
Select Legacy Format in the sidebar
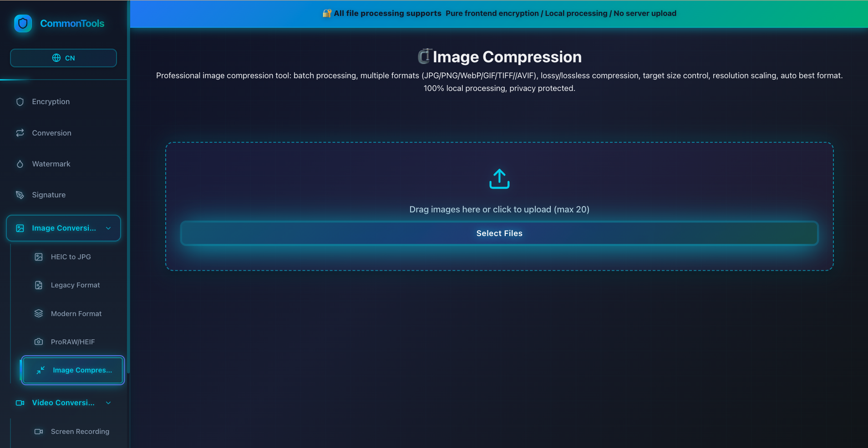point(75,285)
